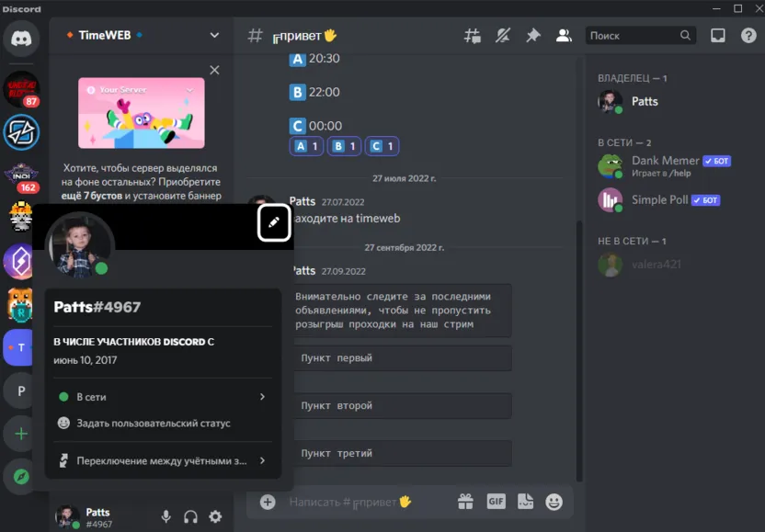Open the blue lightning bolt server

[21, 132]
